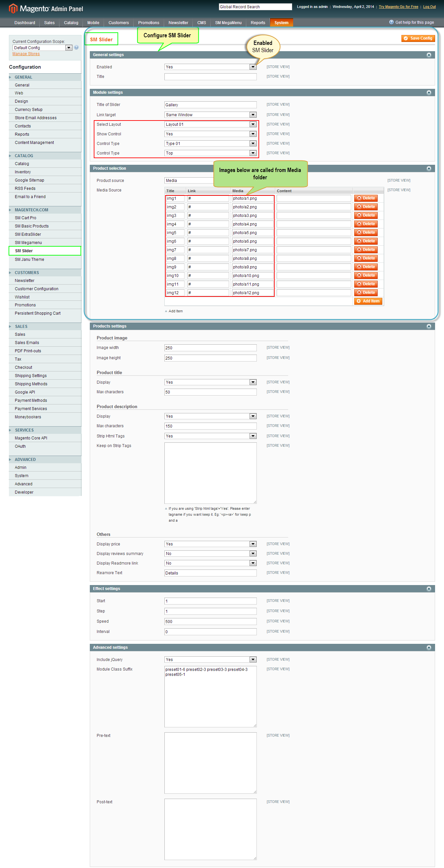Click the Image width field
Viewport: 444px width, 868px height.
(211, 348)
